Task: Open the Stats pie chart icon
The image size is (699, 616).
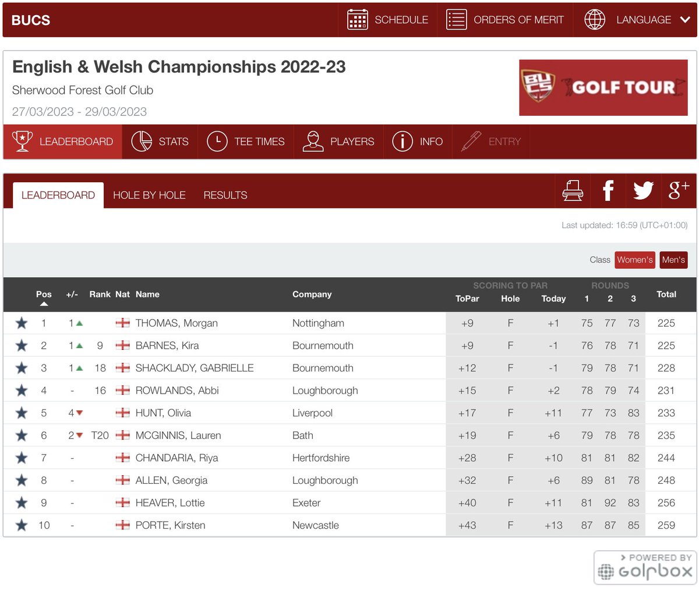Action: 142,141
